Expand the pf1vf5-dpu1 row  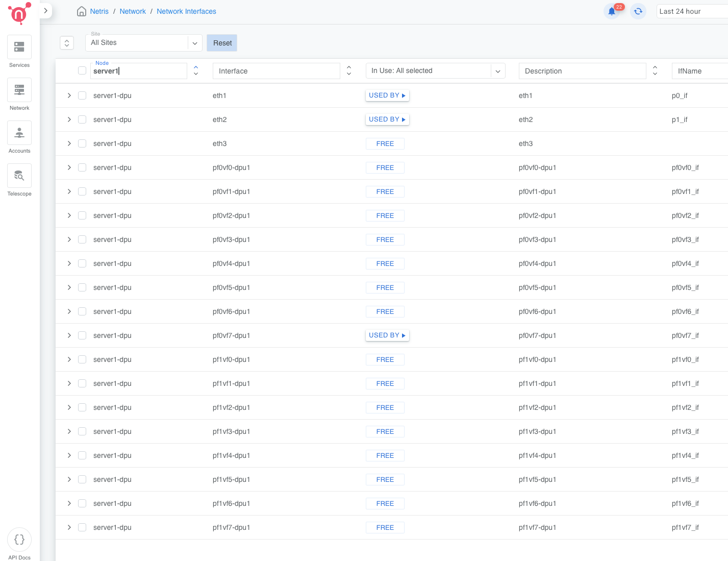coord(69,479)
